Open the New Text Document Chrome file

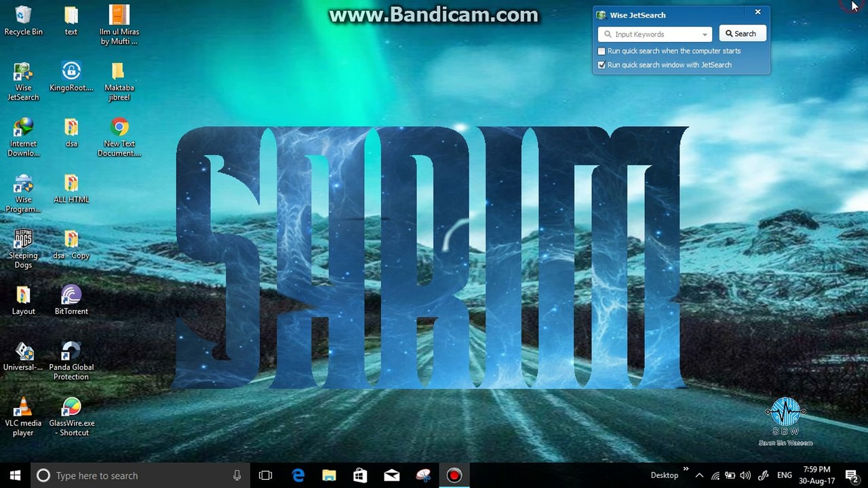pos(119,137)
